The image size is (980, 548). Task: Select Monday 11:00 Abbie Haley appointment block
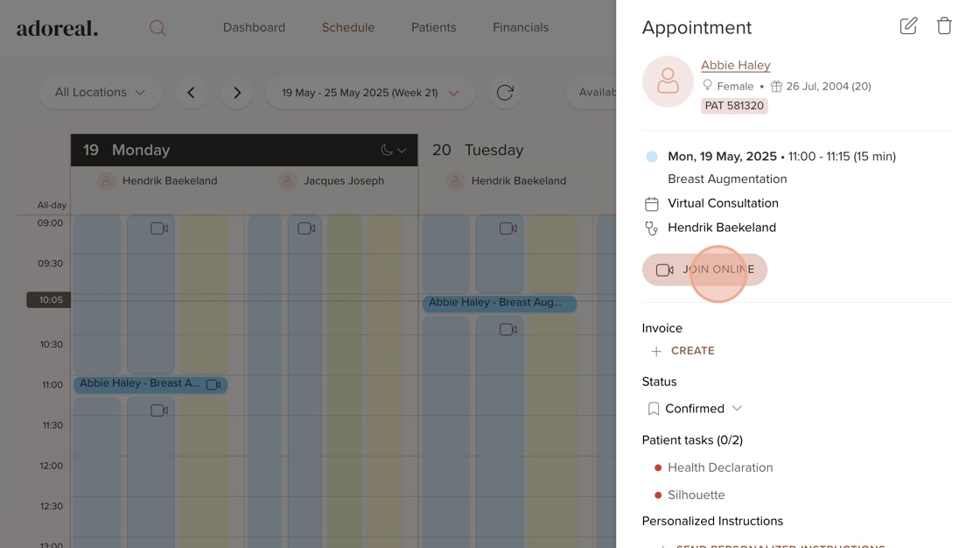click(x=140, y=384)
